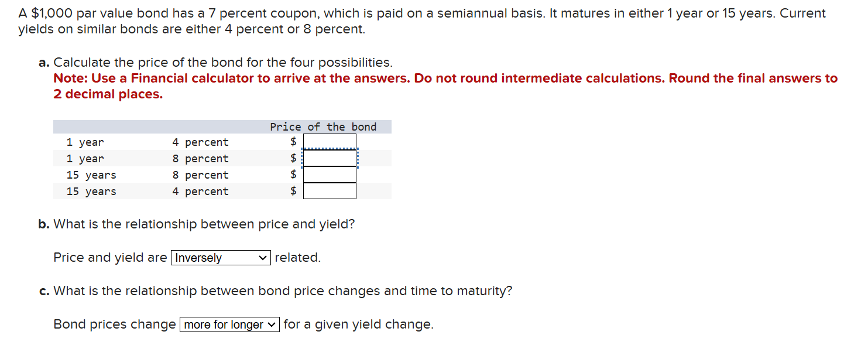868x352 pixels.
Task: Open the bond price changes dropdown
Action: point(228,324)
